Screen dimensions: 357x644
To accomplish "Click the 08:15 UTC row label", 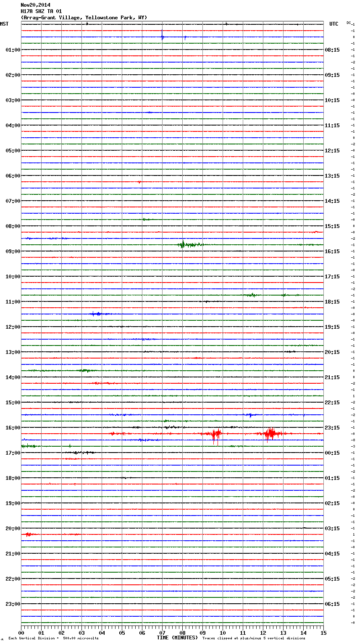I will coord(332,50).
